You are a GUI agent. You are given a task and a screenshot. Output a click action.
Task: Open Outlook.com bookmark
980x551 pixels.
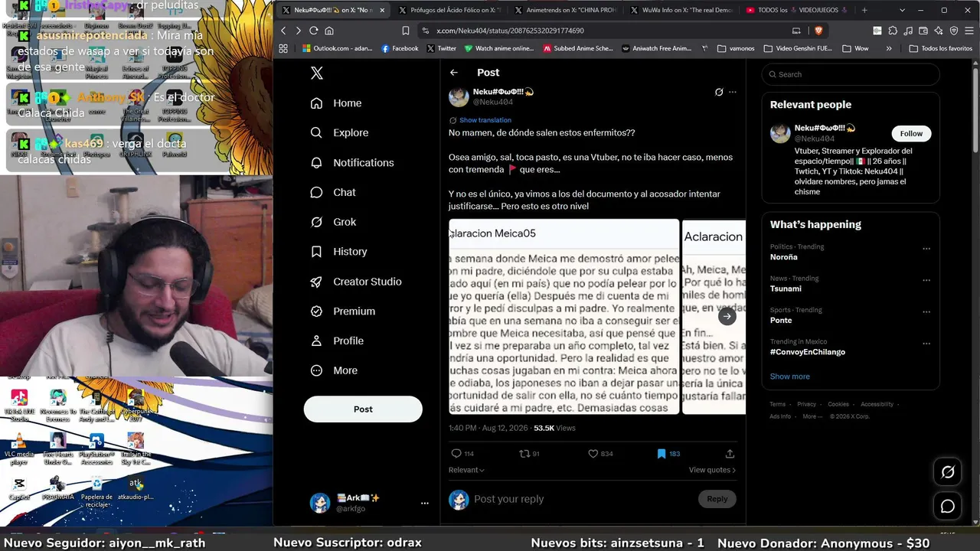[x=337, y=48]
